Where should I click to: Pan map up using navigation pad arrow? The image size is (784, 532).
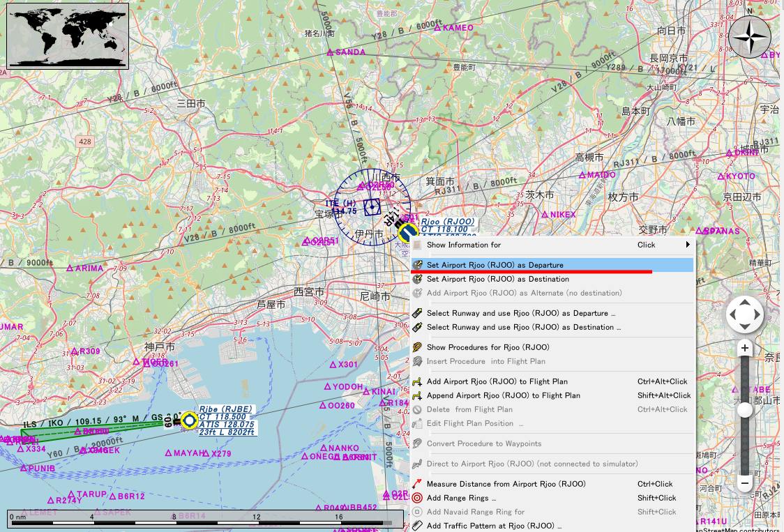click(745, 303)
